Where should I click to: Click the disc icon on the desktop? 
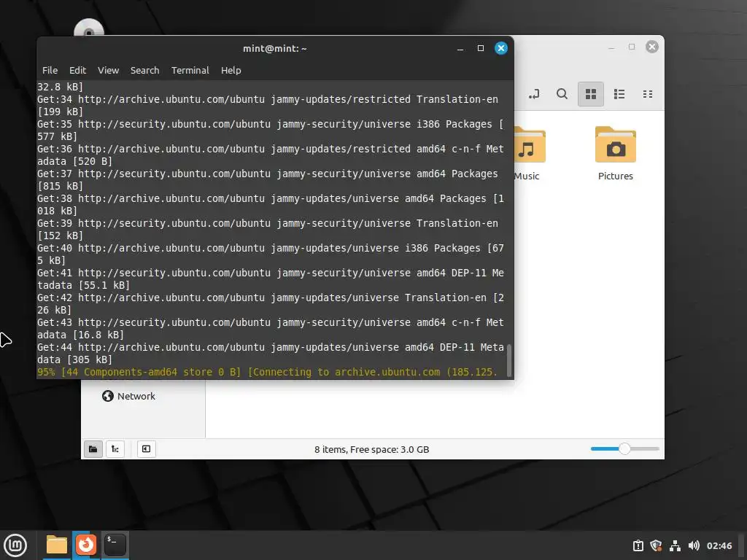tap(88, 28)
